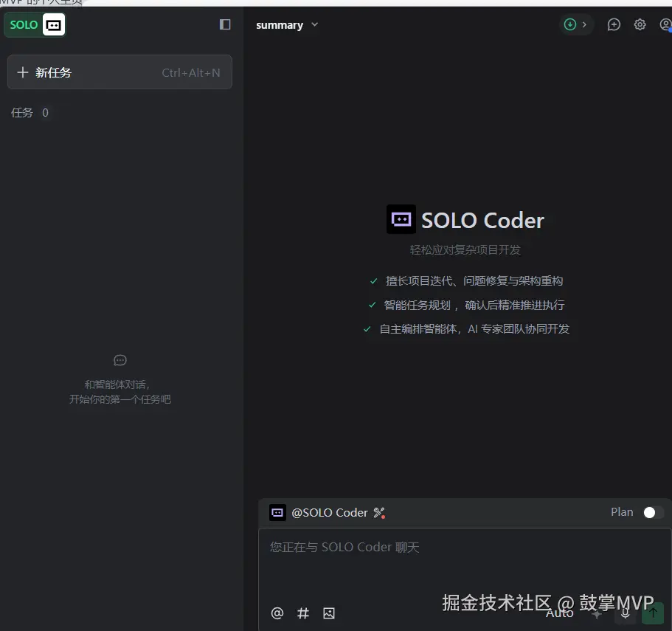Image resolution: width=672 pixels, height=631 pixels.
Task: Click the chat bubble icon in the empty task list
Action: [x=120, y=360]
